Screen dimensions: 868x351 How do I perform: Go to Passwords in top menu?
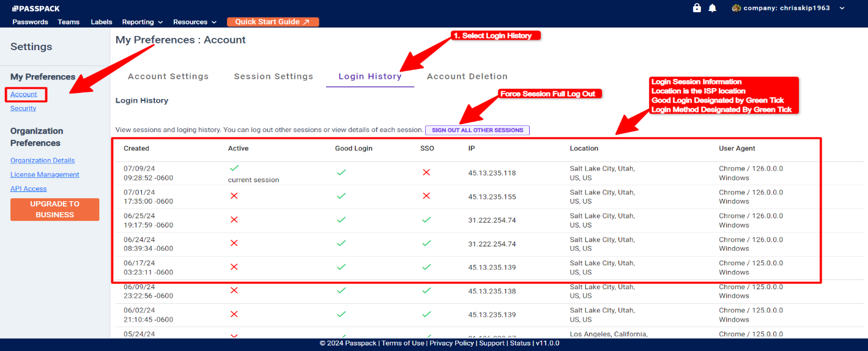(30, 22)
